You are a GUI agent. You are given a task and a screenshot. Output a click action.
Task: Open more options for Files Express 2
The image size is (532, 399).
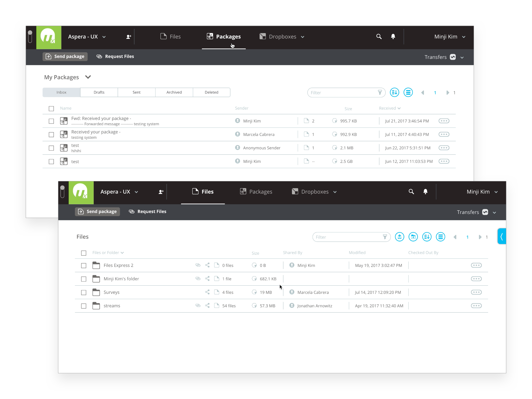(x=476, y=265)
